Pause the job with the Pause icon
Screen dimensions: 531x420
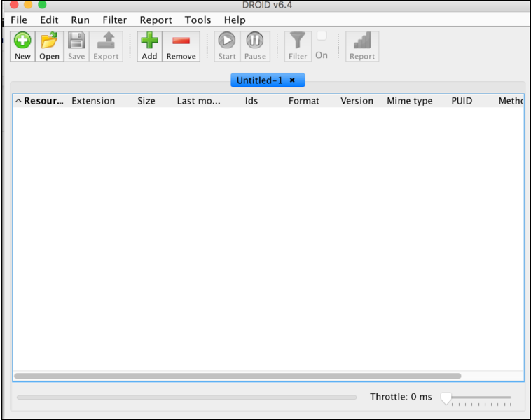click(x=255, y=42)
